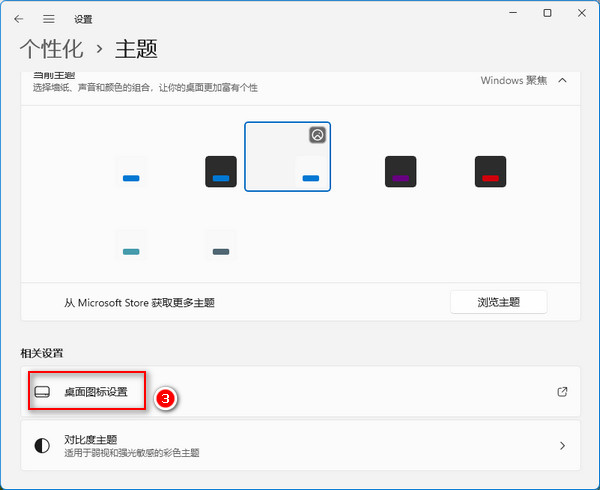Click the 相关设置 heading
Viewport: 600px width, 490px height.
click(x=42, y=353)
